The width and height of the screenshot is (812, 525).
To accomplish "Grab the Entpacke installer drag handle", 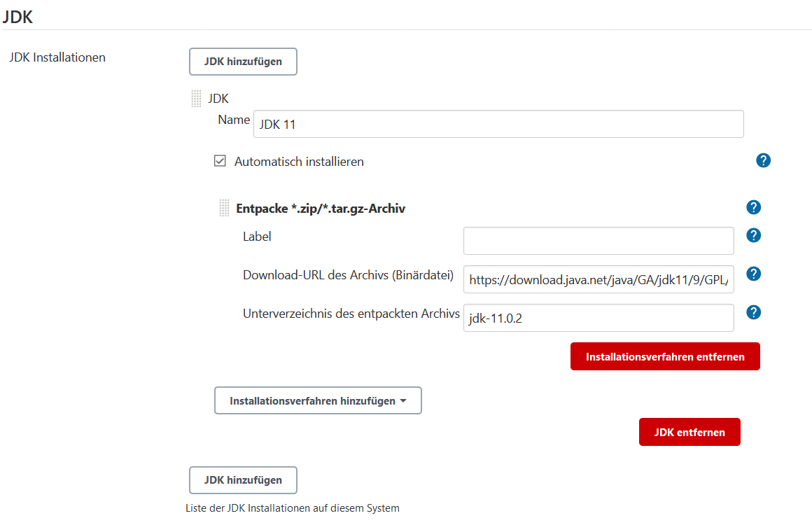I will click(x=224, y=208).
